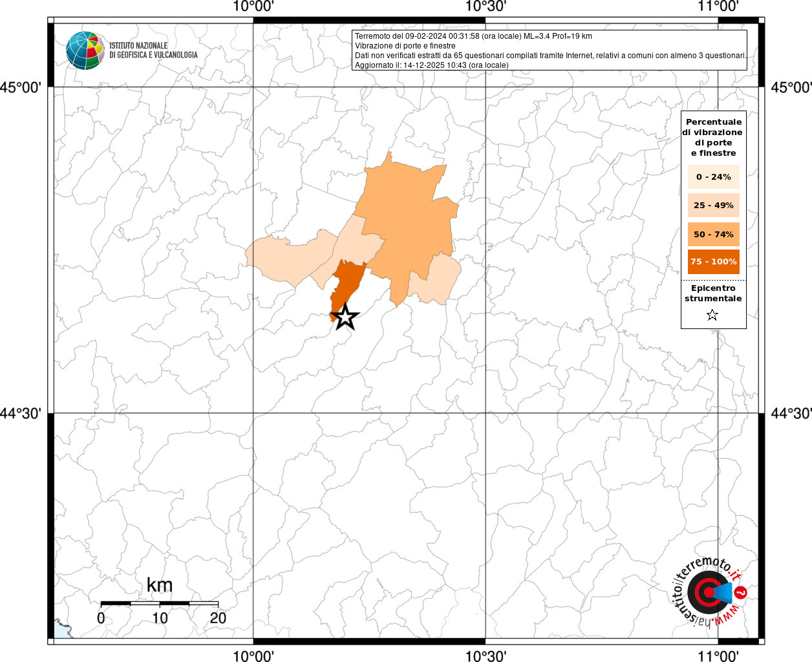Click the bottom 10°00' longitude label

tap(253, 656)
